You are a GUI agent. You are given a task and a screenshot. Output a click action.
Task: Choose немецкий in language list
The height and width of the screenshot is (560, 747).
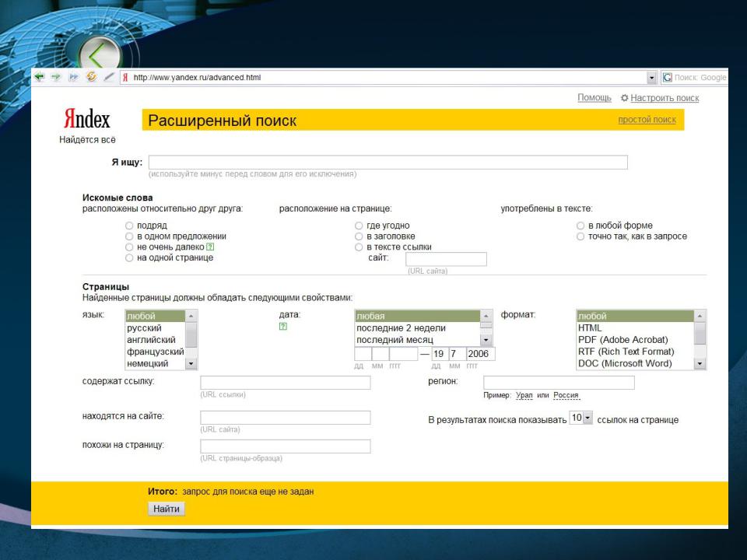(x=156, y=363)
